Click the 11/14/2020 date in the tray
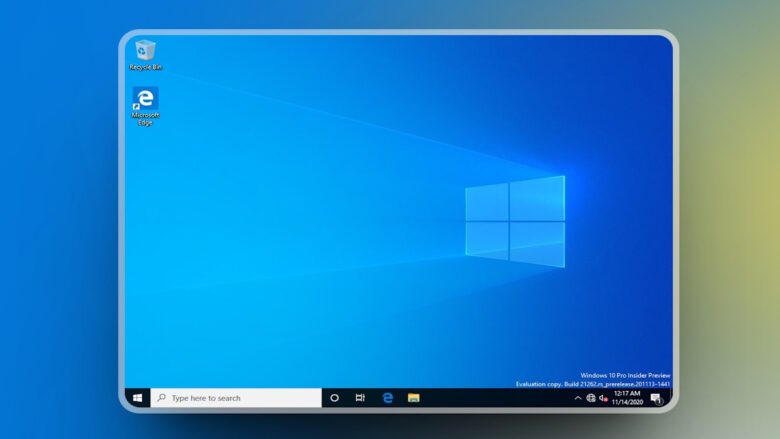 [x=627, y=402]
